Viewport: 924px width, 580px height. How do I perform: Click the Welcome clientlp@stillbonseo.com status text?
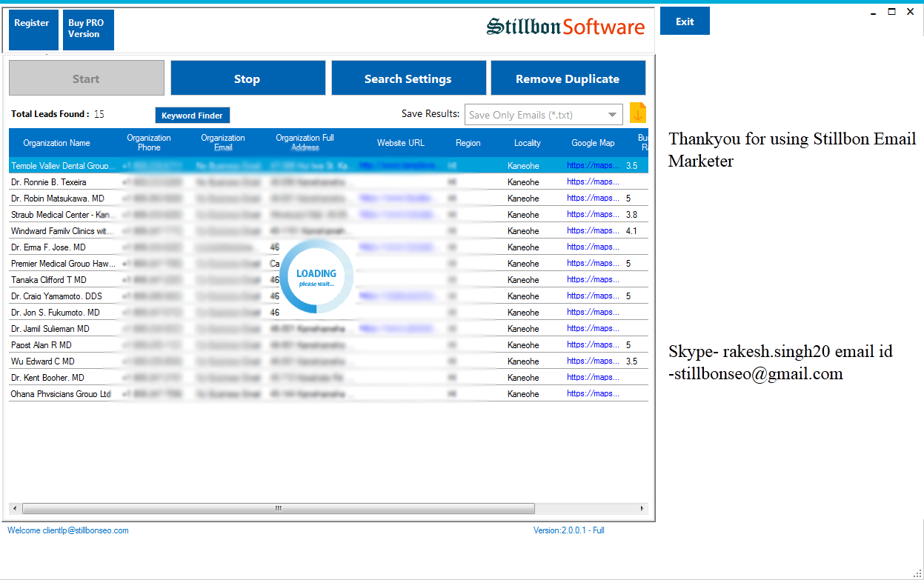coord(68,530)
